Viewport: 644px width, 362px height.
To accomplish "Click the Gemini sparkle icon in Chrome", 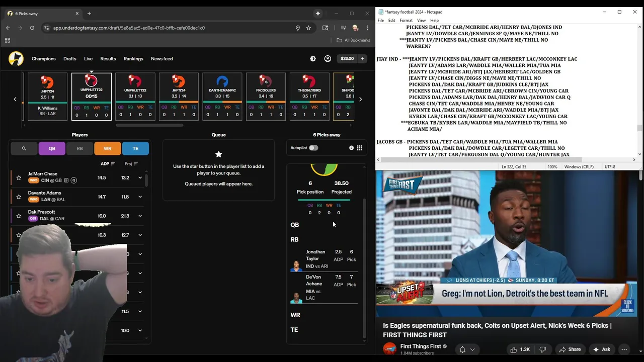I will point(318,14).
